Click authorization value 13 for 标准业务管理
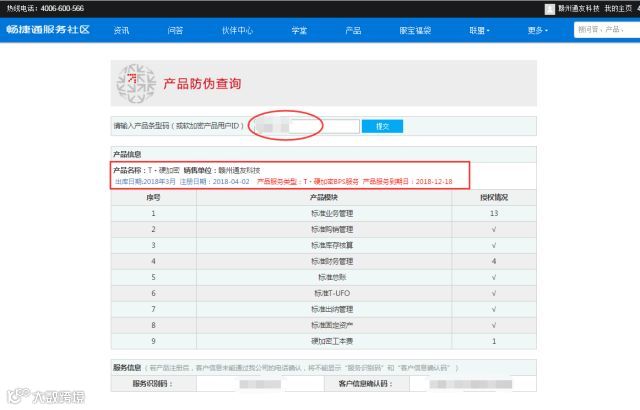The width and height of the screenshot is (640, 410). (494, 213)
